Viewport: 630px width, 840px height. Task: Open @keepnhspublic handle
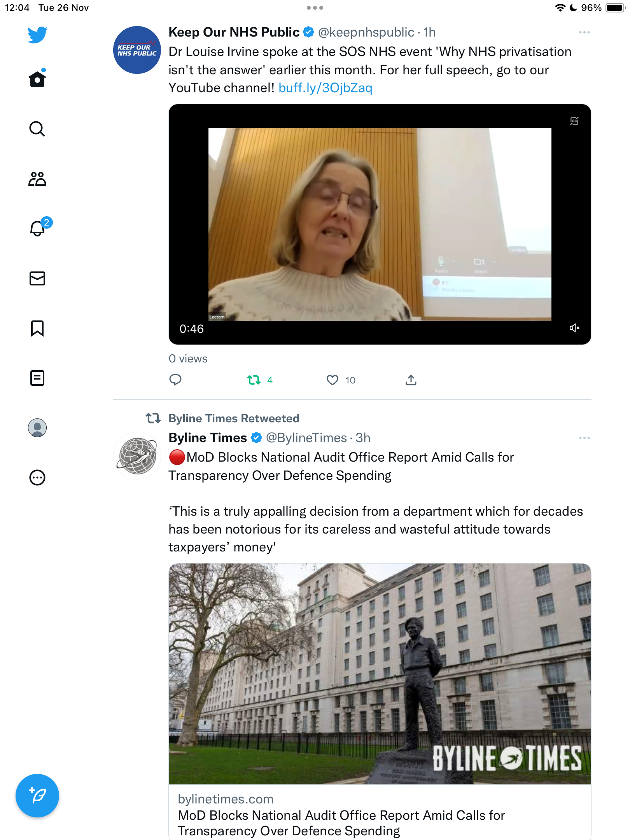point(366,32)
